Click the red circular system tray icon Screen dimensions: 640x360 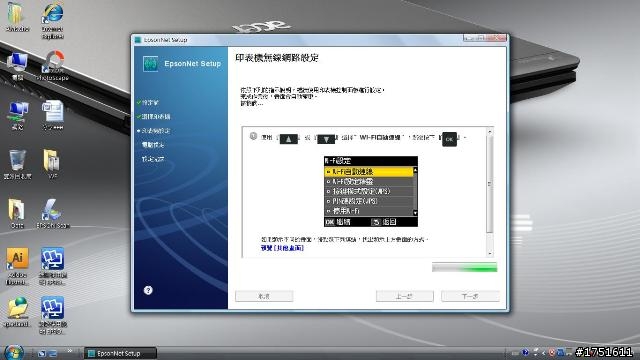pyautogui.click(x=552, y=353)
